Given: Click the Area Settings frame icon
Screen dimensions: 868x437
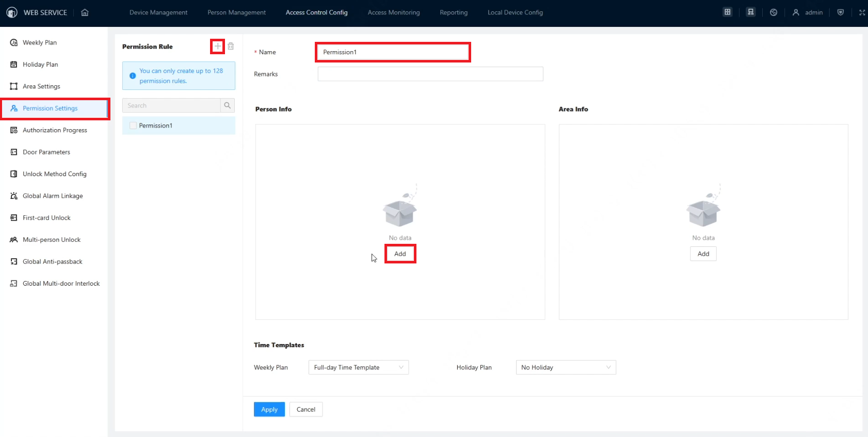Looking at the screenshot, I should [x=14, y=86].
